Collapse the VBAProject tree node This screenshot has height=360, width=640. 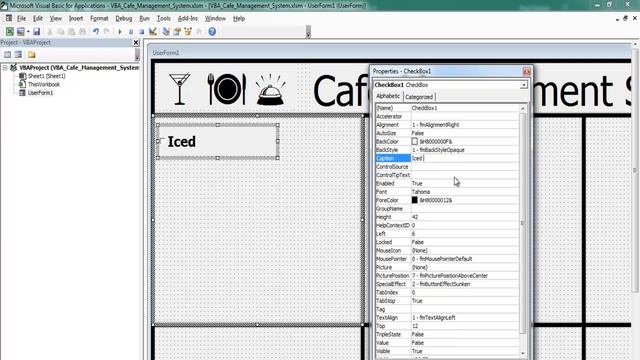tap(5, 68)
